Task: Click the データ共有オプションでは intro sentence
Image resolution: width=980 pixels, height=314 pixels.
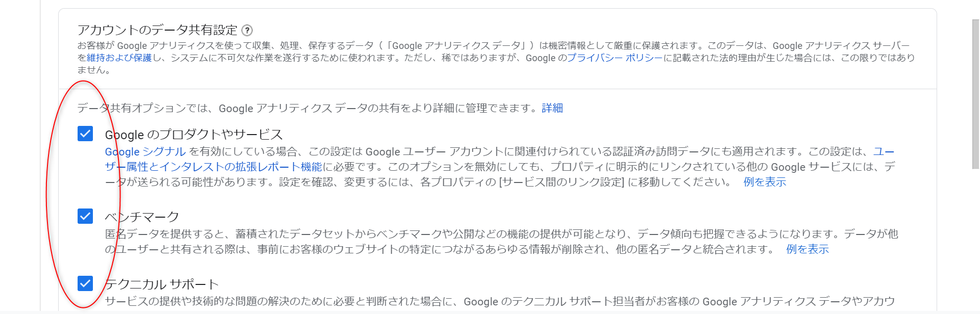Action: pos(306,108)
